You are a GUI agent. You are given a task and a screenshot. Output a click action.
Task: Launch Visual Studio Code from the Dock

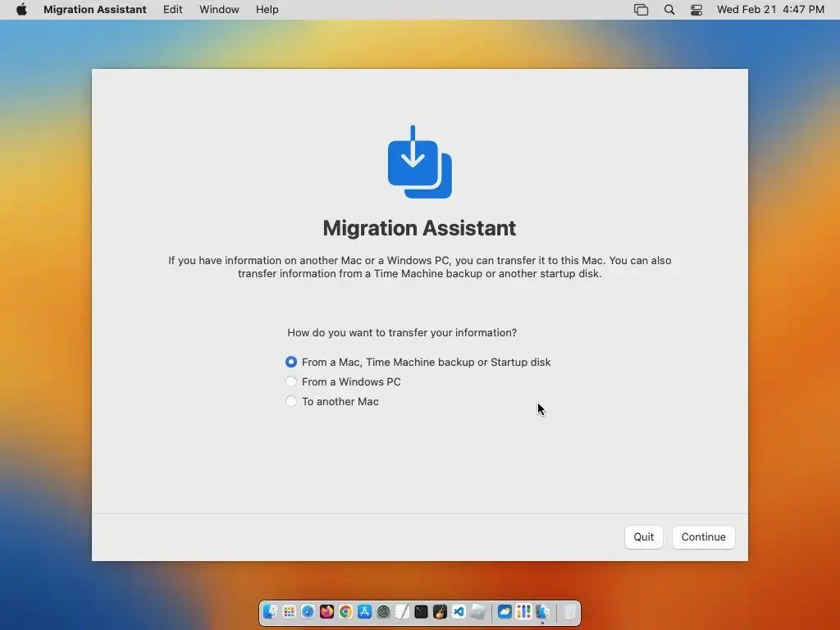[x=459, y=612]
